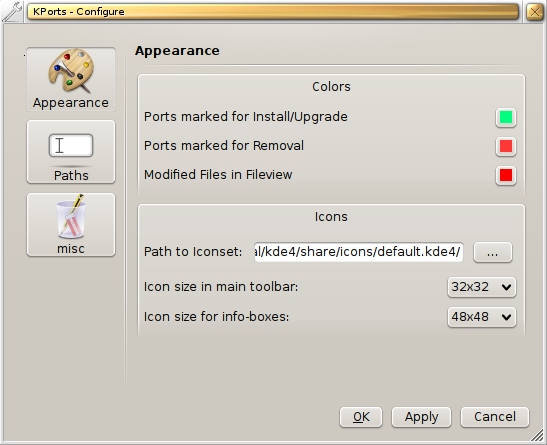The width and height of the screenshot is (547, 445).
Task: Confirm settings with the OK button
Action: (361, 417)
